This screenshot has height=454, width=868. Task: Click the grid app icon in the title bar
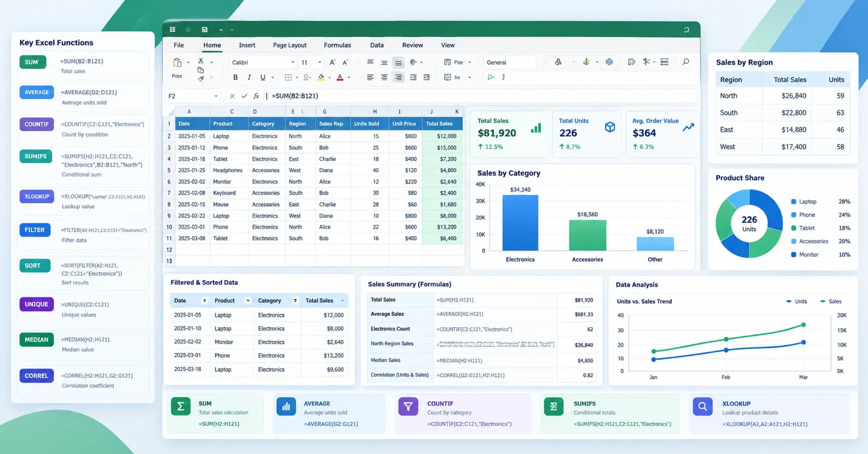[172, 30]
